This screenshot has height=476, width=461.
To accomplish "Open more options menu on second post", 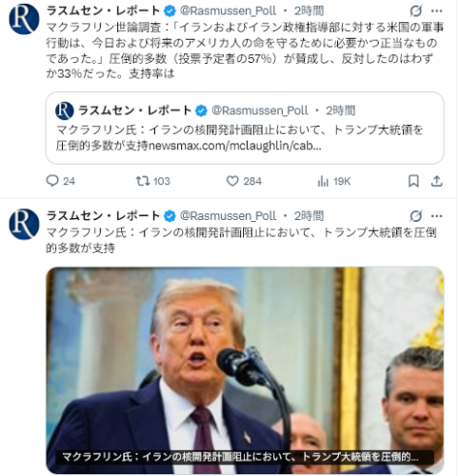I will pyautogui.click(x=437, y=216).
